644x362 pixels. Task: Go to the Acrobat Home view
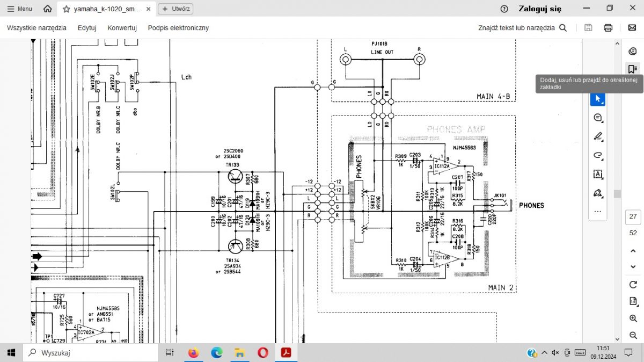point(48,9)
